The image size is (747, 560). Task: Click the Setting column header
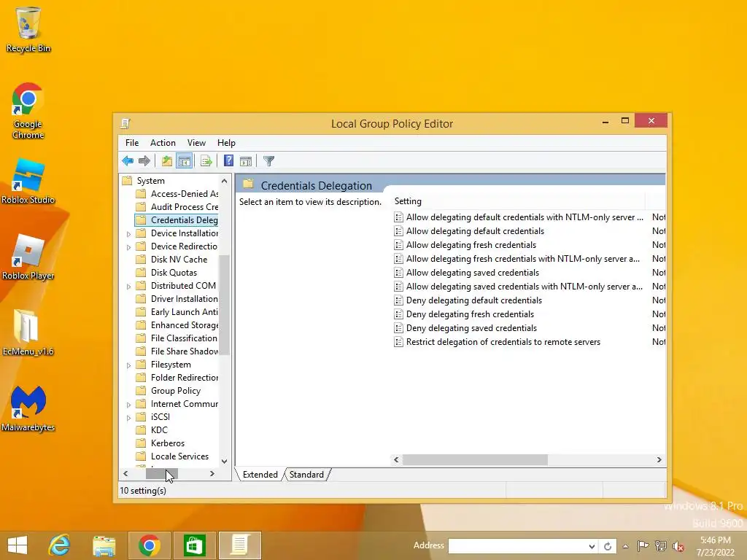coord(519,201)
